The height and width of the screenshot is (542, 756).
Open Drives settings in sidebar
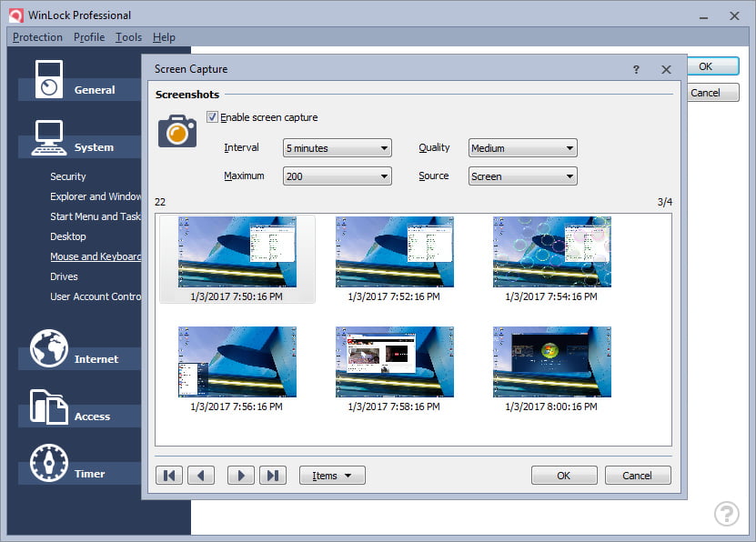click(x=64, y=276)
